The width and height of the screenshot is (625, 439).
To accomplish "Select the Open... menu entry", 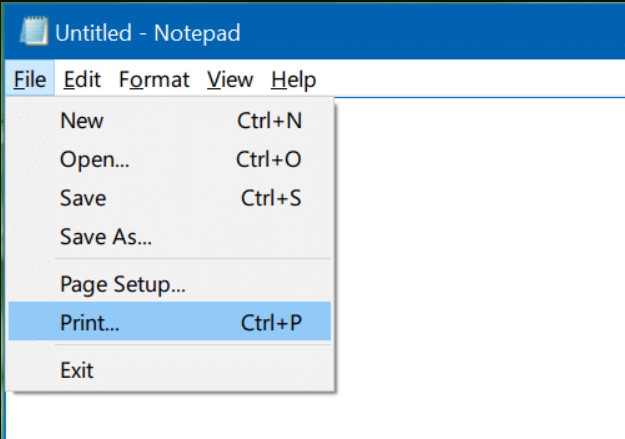I will (x=95, y=160).
